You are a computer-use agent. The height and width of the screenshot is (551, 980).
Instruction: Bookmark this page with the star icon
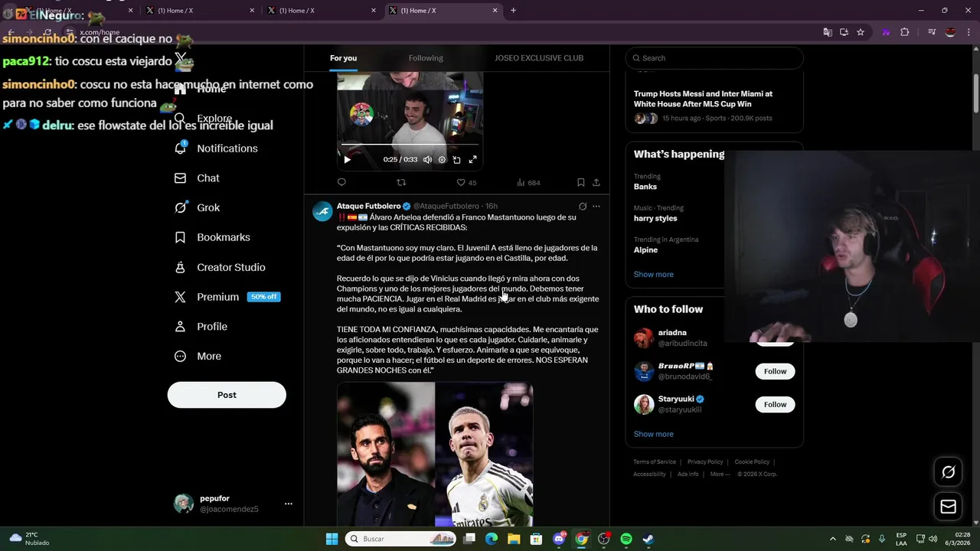click(x=861, y=32)
